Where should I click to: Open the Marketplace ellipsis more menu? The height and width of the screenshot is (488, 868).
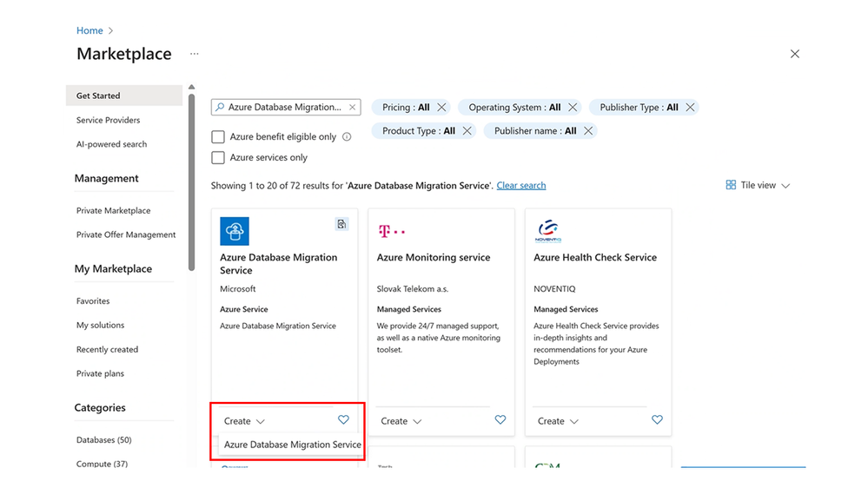tap(194, 54)
